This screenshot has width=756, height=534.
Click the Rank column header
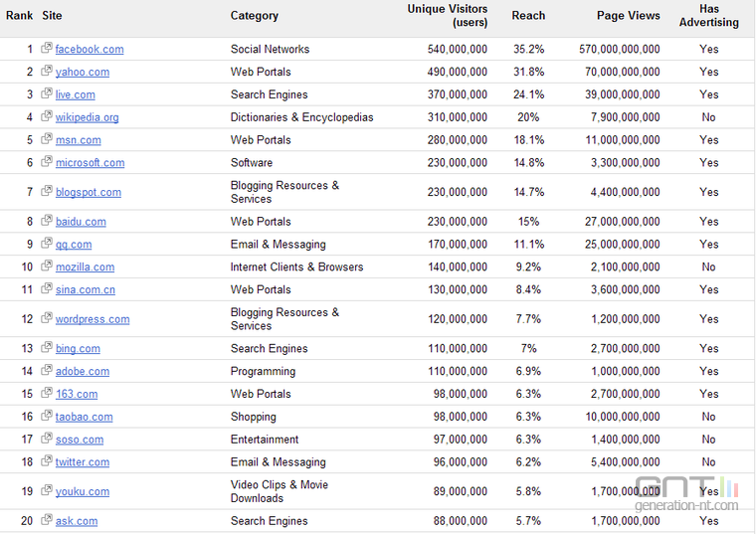pos(19,16)
